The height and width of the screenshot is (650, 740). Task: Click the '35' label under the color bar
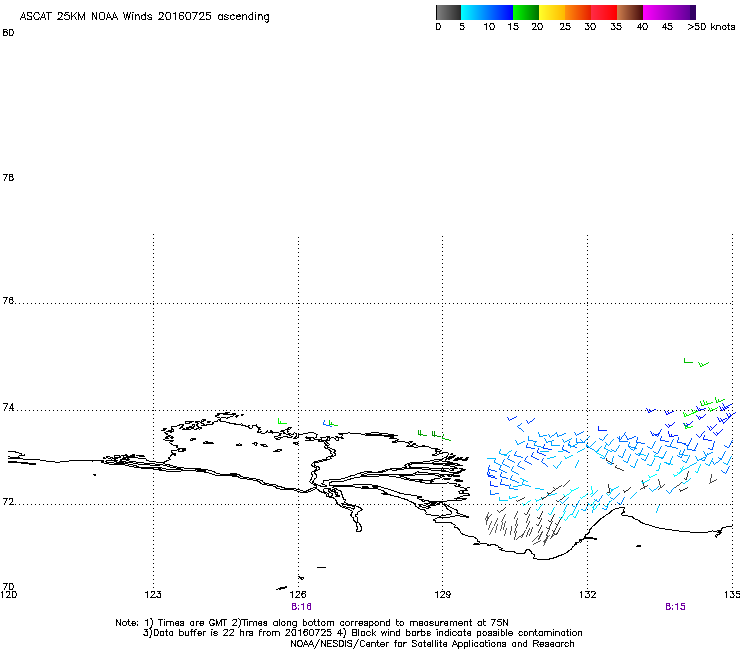click(x=616, y=27)
